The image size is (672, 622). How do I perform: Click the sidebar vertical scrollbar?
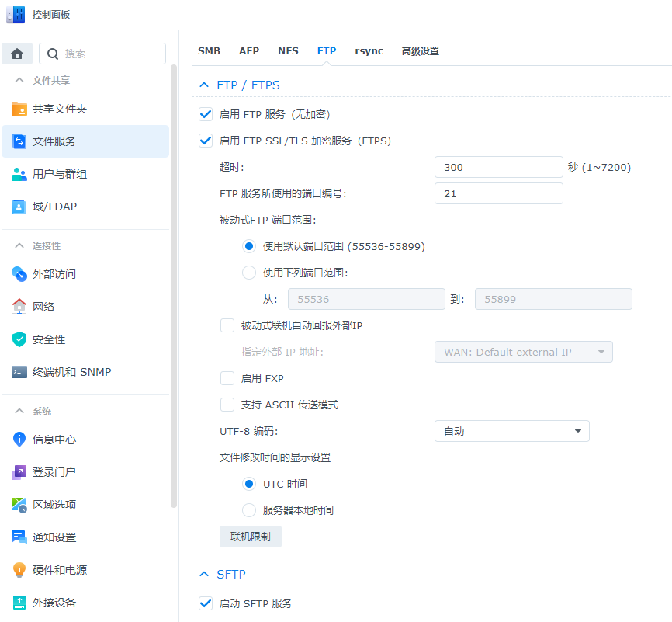point(174,286)
